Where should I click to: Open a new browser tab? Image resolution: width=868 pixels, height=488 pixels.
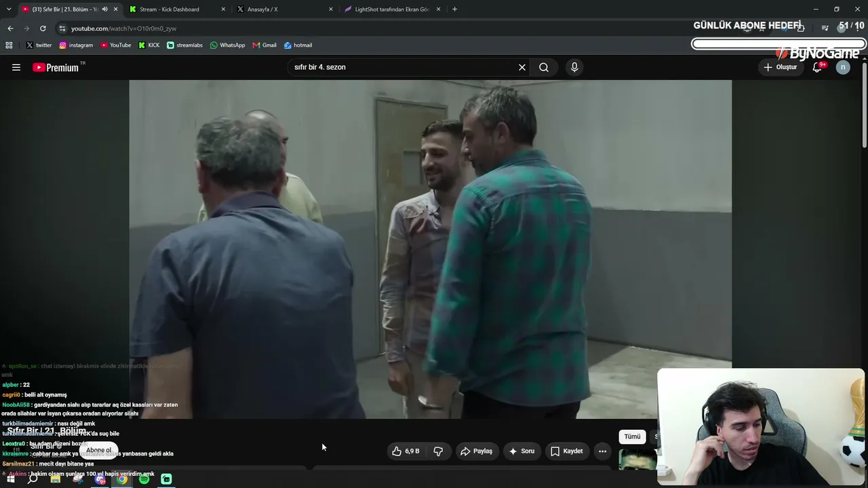[x=454, y=9]
